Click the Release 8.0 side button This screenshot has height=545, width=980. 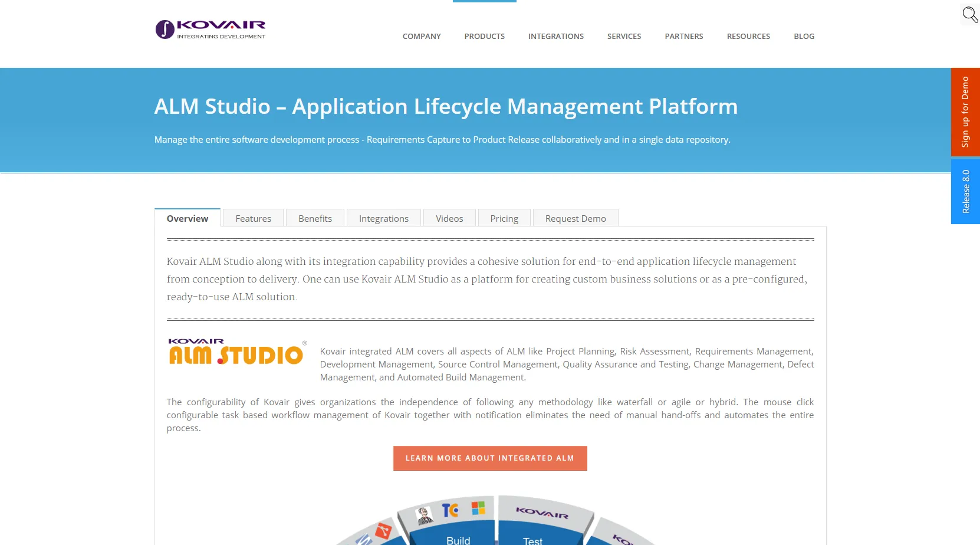[x=965, y=192]
